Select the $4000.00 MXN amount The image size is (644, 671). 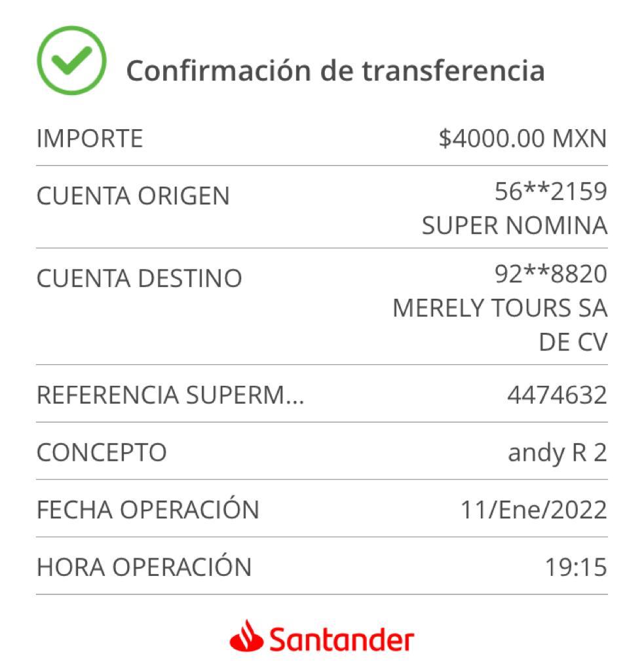523,138
